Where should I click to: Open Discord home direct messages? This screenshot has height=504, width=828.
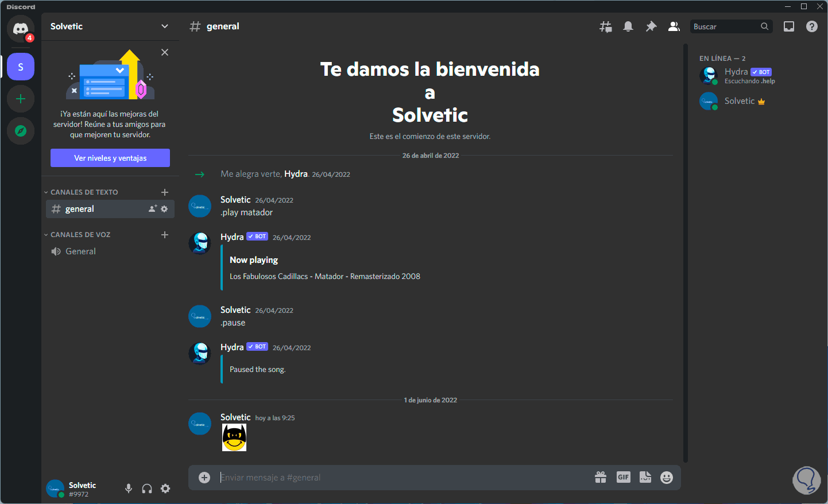tap(21, 28)
